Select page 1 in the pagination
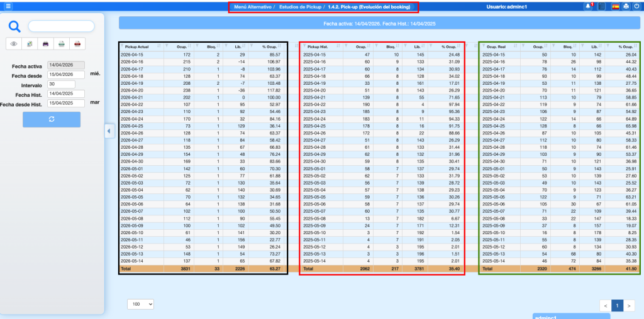Screen dimensions: 644x319 (x=616, y=306)
